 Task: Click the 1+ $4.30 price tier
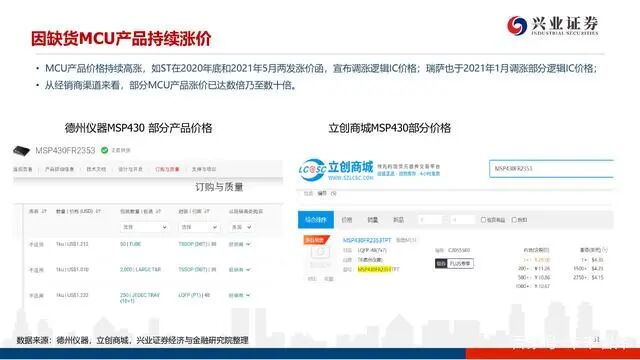pyautogui.click(x=593, y=260)
